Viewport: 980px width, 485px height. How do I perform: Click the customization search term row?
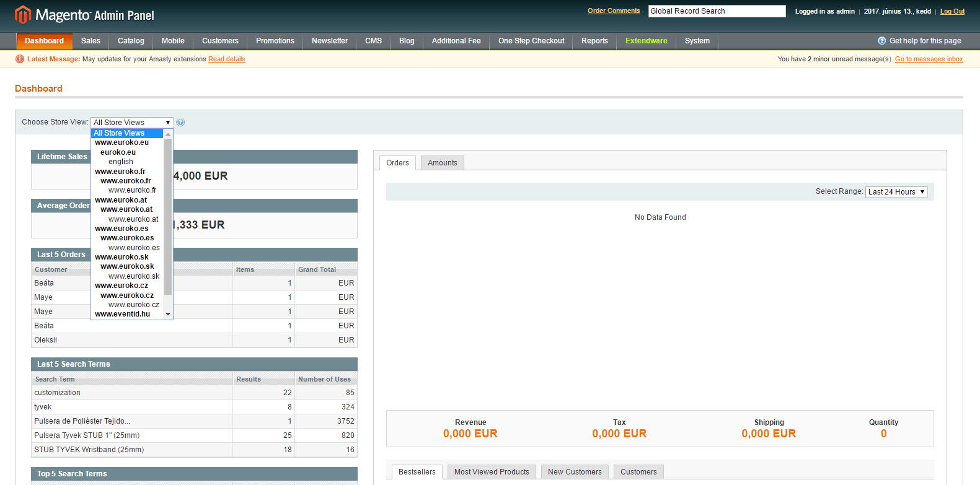(194, 393)
